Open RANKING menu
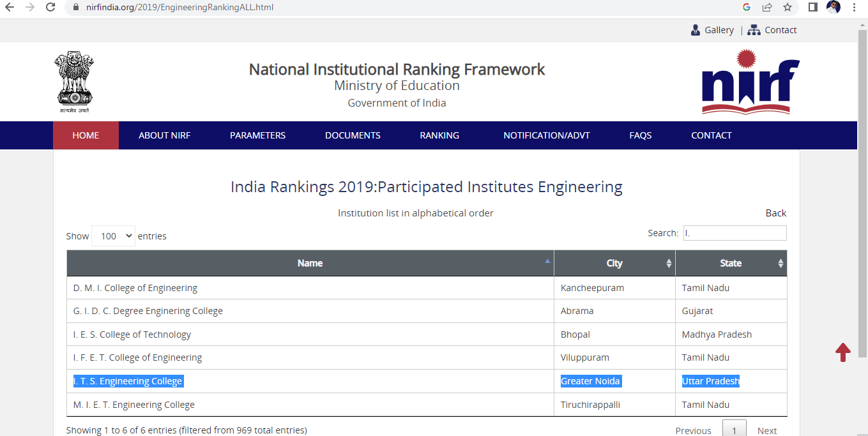The image size is (868, 436). point(439,135)
